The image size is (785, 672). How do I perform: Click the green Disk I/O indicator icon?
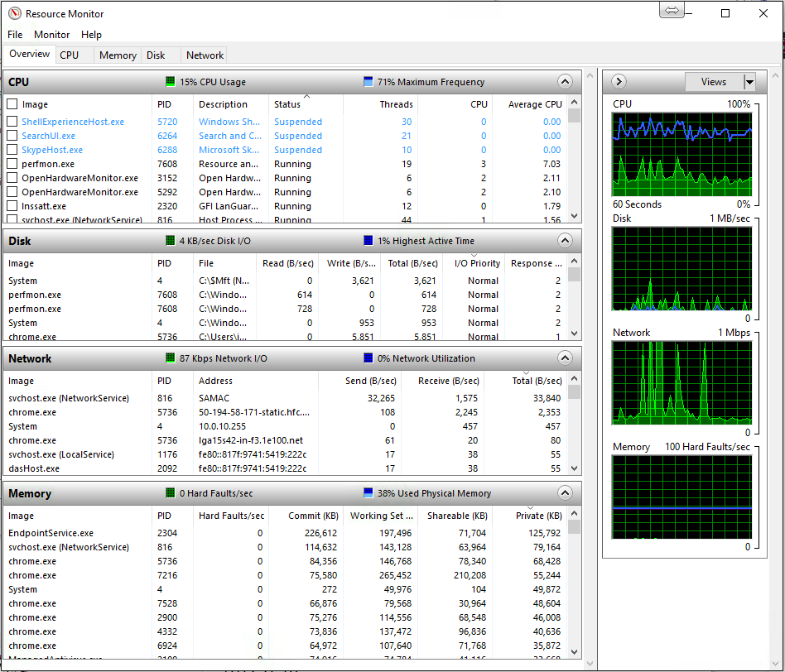[x=171, y=241]
